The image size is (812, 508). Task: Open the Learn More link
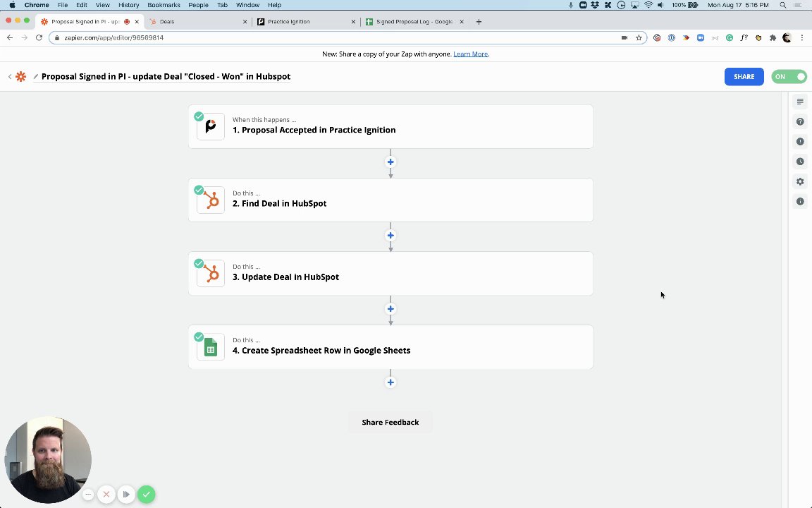point(470,54)
